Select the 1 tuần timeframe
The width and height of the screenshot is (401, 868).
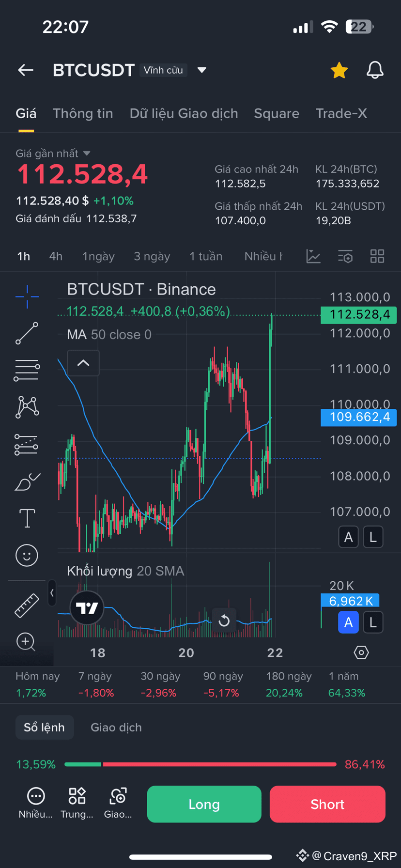(x=206, y=256)
